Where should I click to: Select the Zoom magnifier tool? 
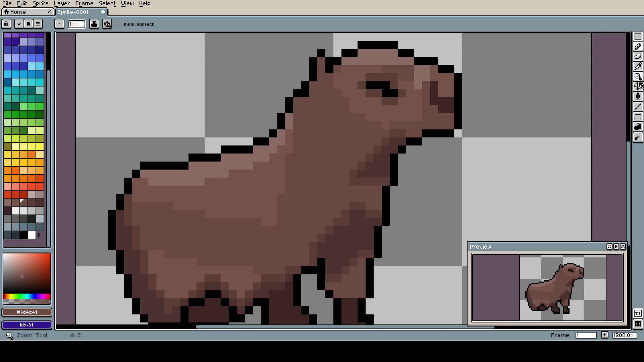coord(638,76)
